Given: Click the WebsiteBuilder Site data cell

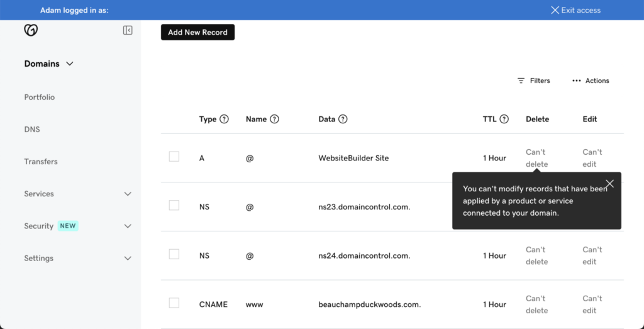Looking at the screenshot, I should tap(353, 158).
